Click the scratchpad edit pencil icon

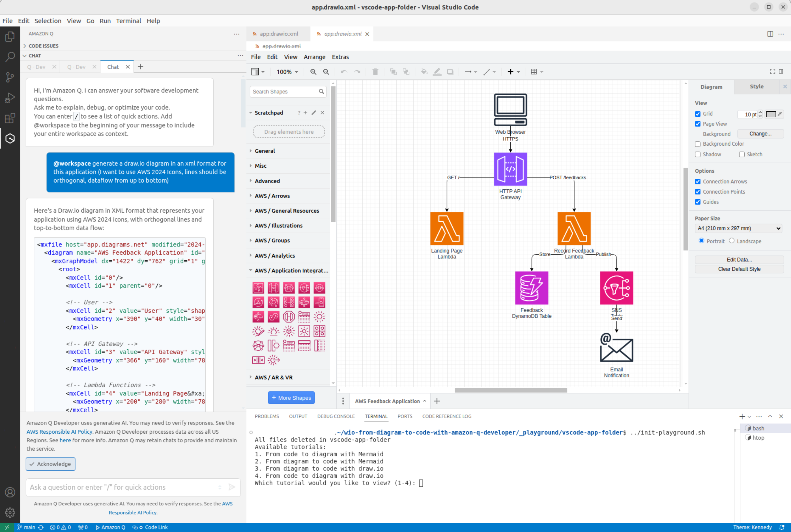314,113
